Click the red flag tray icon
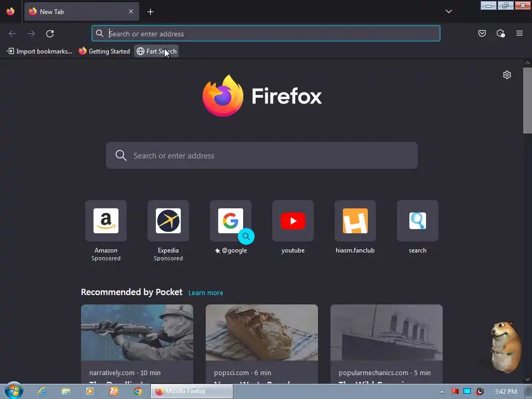The image size is (532, 399). 455,391
